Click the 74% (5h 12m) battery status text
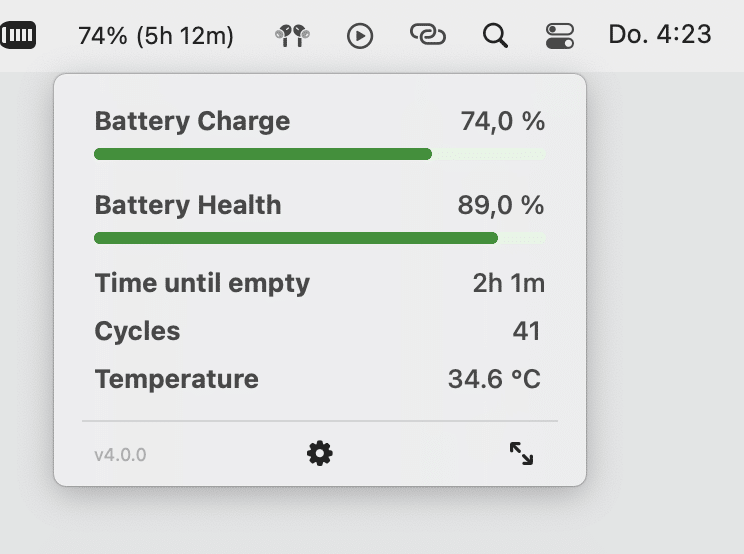 (x=156, y=36)
